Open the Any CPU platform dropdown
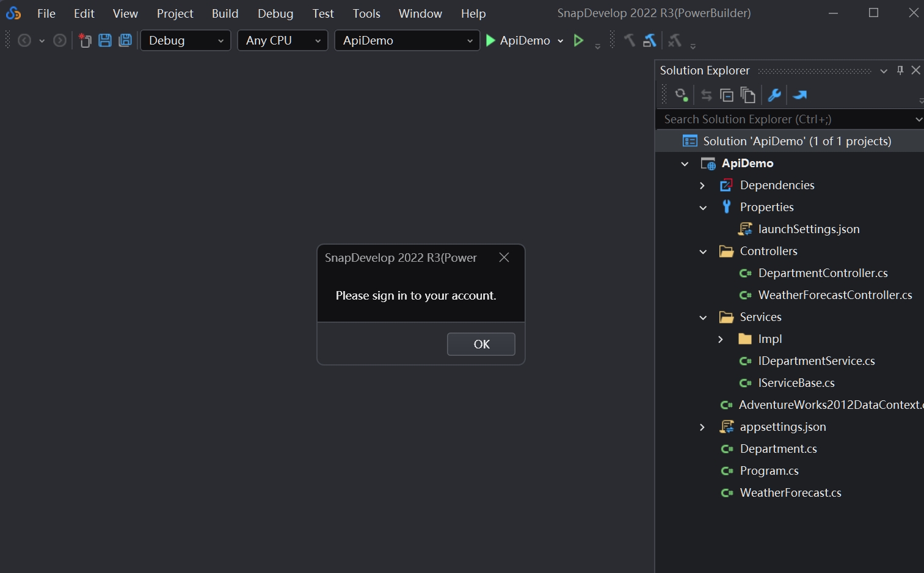This screenshot has width=924, height=573. coord(283,40)
